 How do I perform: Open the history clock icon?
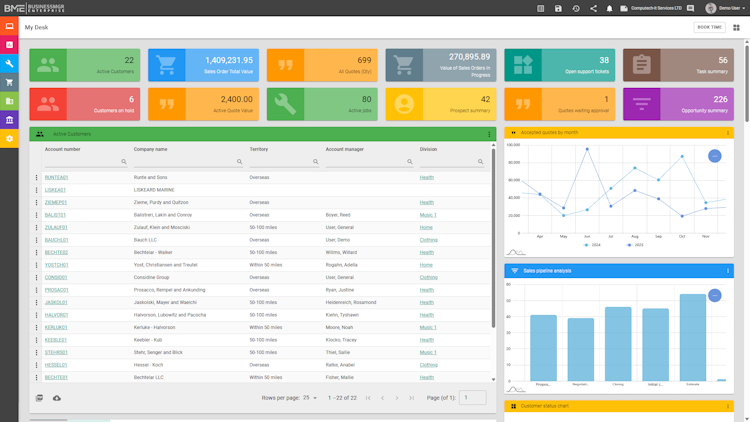[576, 8]
